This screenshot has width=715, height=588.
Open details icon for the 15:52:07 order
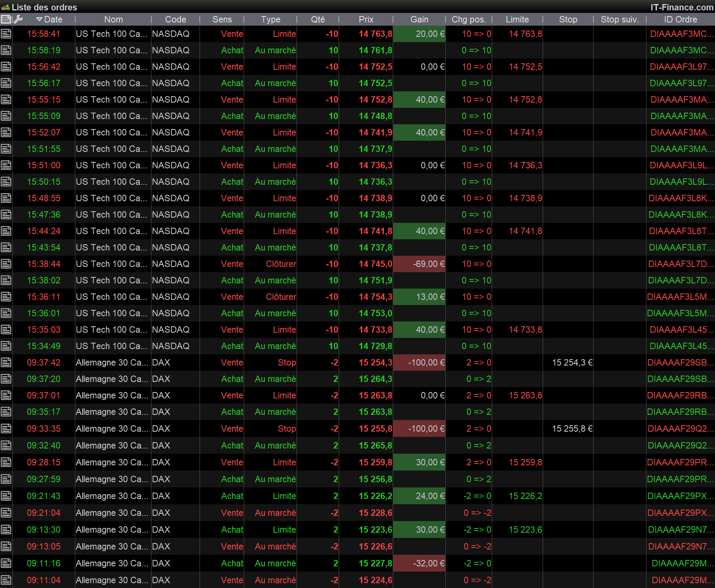[6, 132]
